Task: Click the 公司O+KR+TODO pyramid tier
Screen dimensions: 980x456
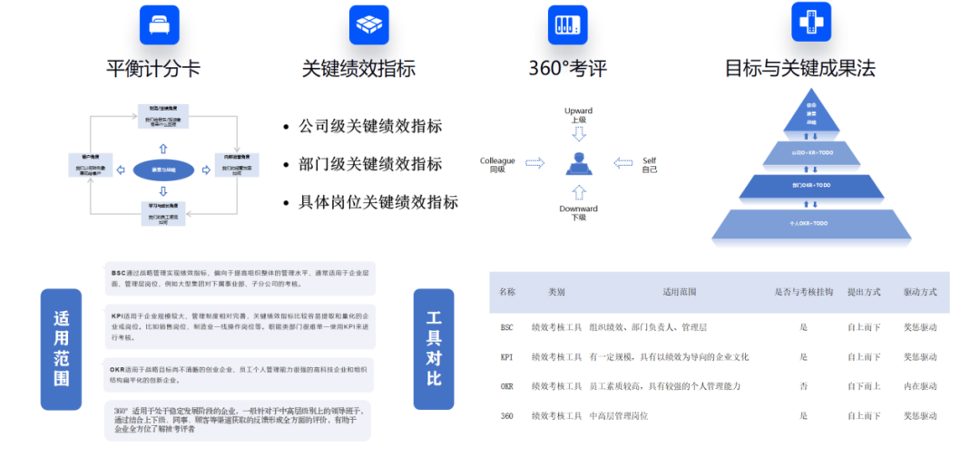Action: pyautogui.click(x=811, y=153)
